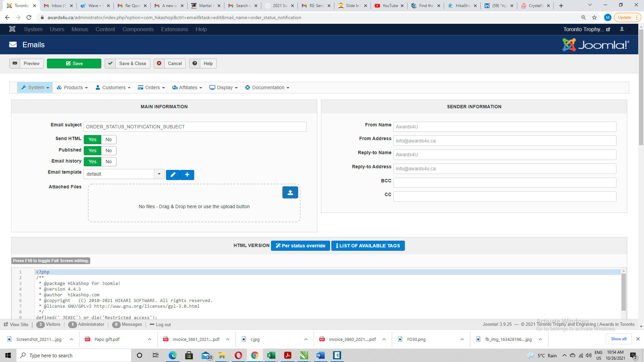The image size is (644, 362).
Task: Click the upload file icon button
Action: click(290, 192)
